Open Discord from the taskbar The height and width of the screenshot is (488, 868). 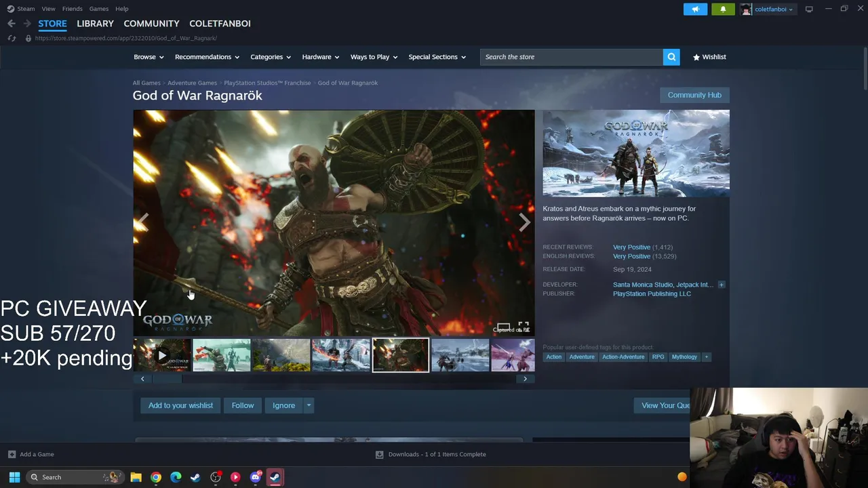click(x=256, y=477)
